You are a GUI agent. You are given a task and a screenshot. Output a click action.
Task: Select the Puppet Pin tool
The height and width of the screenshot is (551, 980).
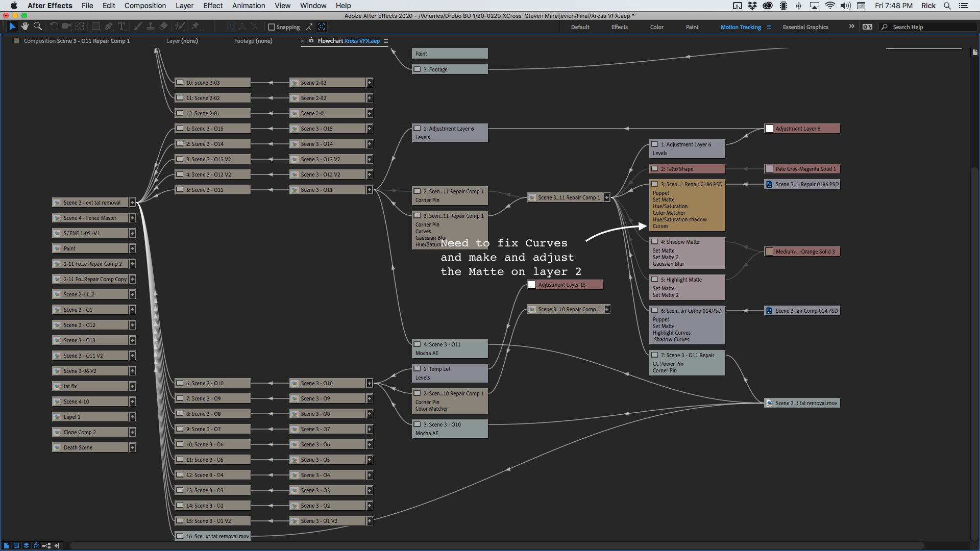point(195,27)
